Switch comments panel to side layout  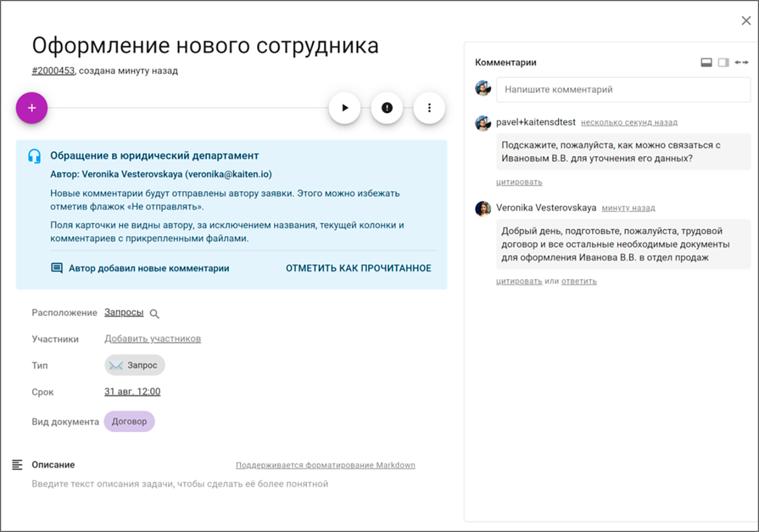click(x=723, y=62)
